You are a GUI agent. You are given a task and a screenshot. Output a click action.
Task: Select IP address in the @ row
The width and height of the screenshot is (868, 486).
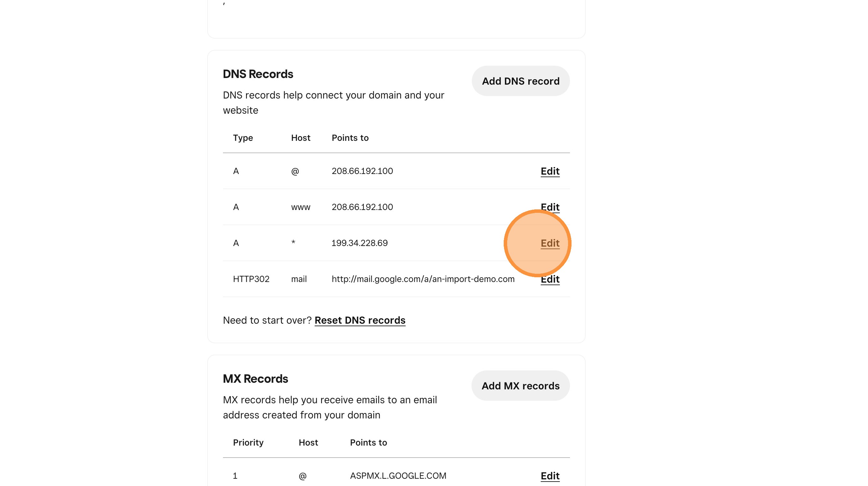(362, 171)
